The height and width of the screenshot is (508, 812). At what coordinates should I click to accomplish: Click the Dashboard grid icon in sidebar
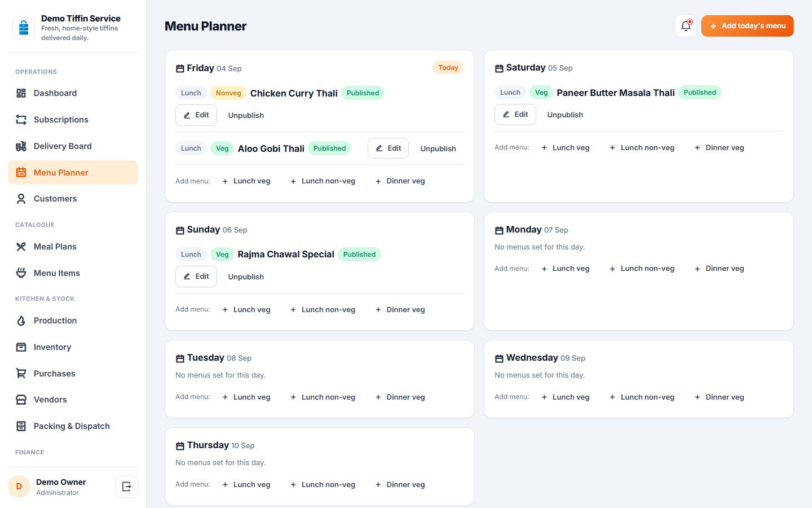click(x=21, y=93)
